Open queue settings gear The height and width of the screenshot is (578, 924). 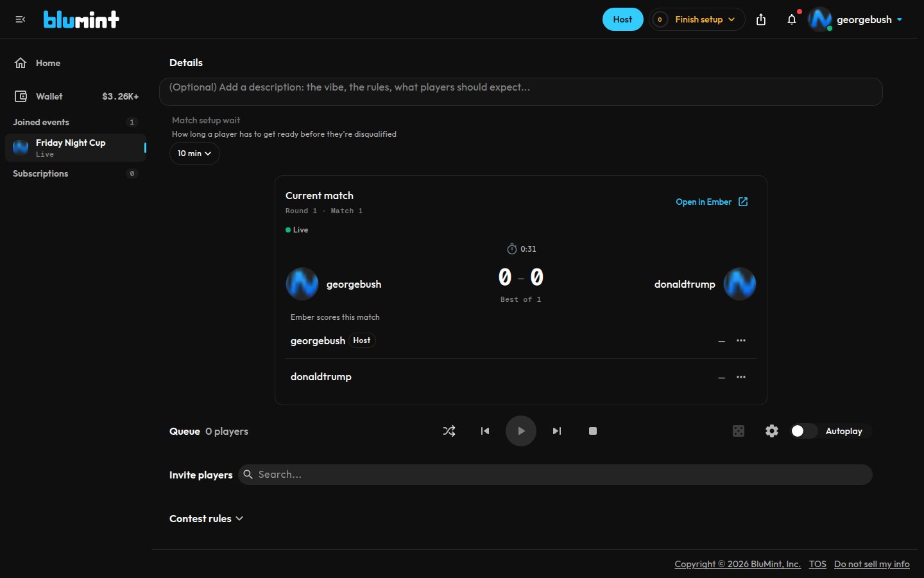pyautogui.click(x=772, y=431)
